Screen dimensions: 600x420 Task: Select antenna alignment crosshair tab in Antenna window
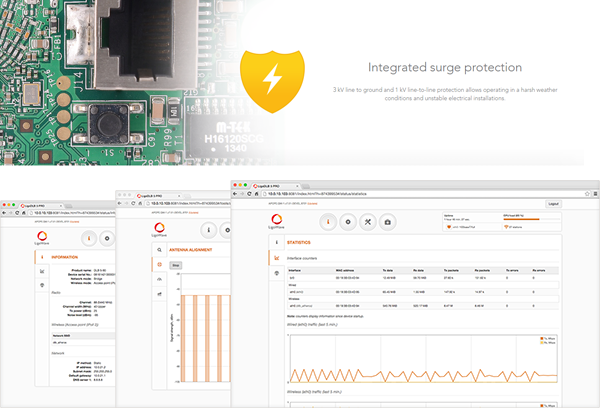[x=159, y=264]
